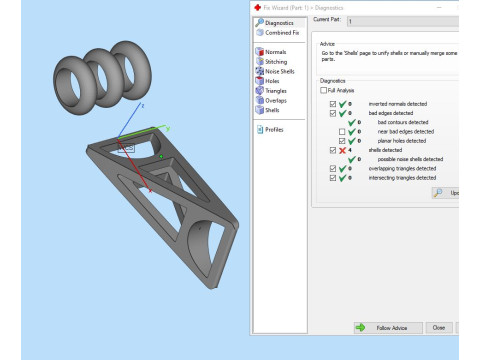Image resolution: width=480 pixels, height=360 pixels.
Task: Click the 'bad contours detected' text
Action: click(x=403, y=122)
